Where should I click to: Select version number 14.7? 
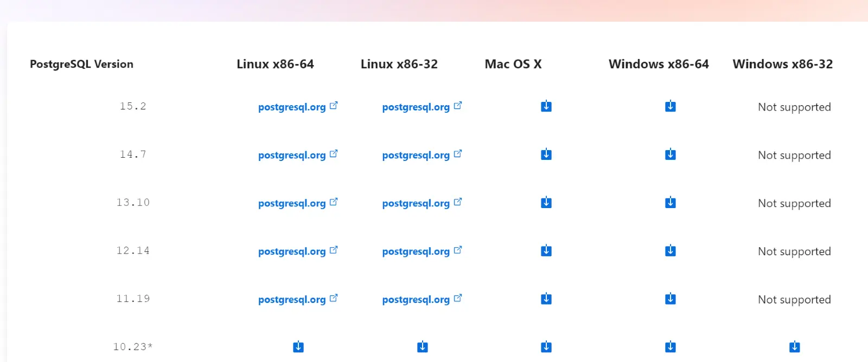point(133,154)
